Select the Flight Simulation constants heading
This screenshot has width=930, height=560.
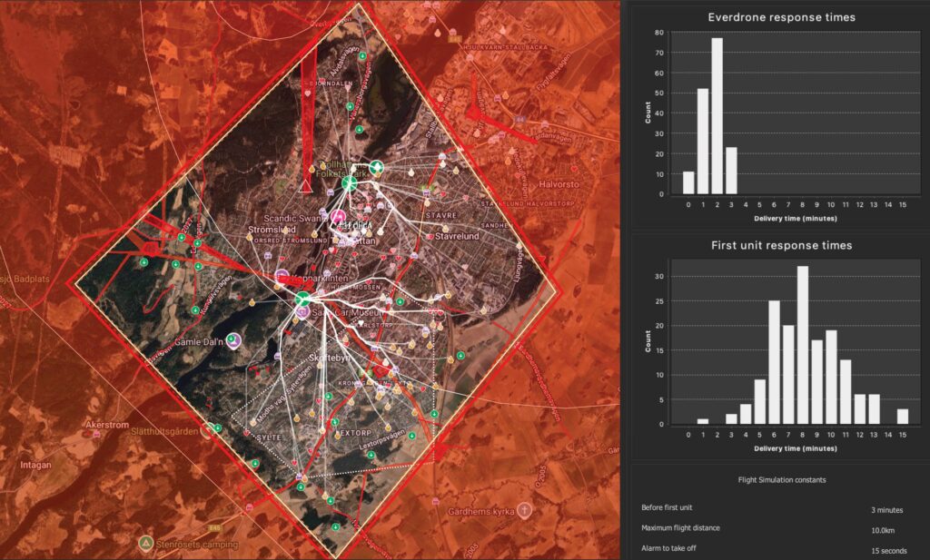tap(780, 479)
